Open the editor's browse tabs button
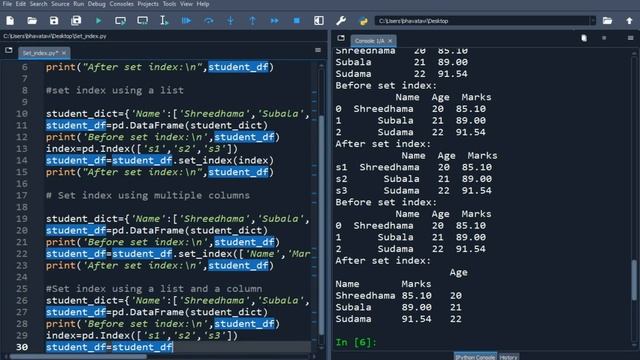The width and height of the screenshot is (640, 360). (9, 51)
